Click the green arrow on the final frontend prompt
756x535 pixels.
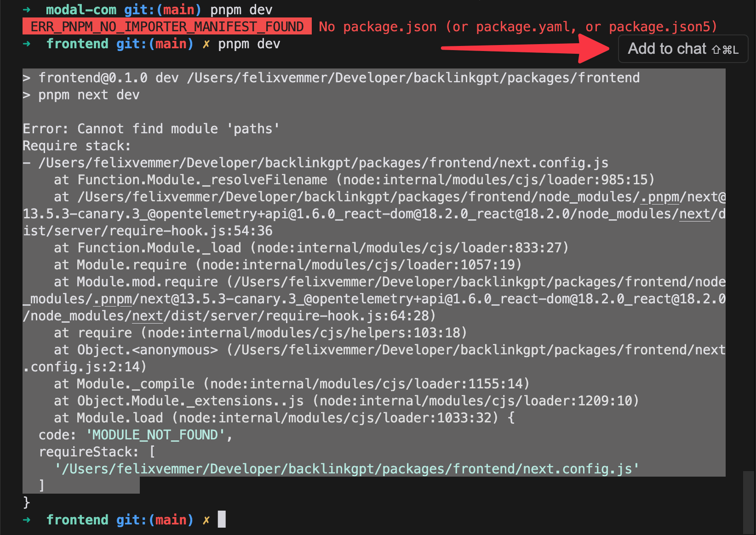[27, 520]
